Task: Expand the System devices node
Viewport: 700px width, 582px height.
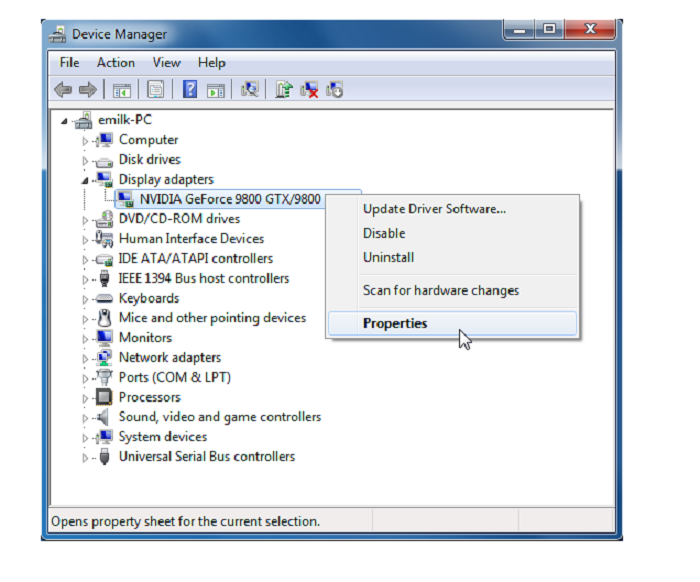Action: (85, 438)
